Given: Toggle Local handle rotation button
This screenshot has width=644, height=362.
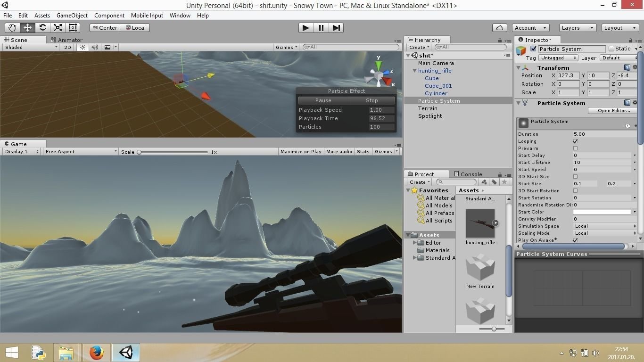Looking at the screenshot, I should [x=135, y=28].
